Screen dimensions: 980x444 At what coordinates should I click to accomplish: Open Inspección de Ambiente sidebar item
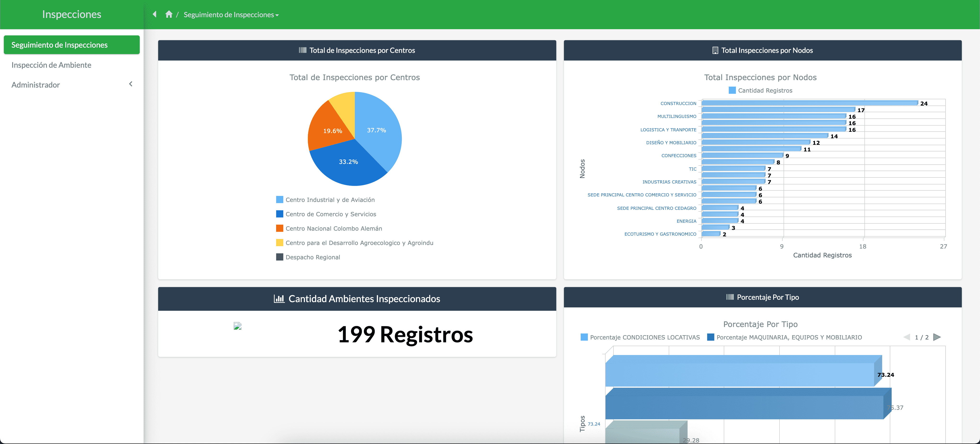(x=51, y=65)
